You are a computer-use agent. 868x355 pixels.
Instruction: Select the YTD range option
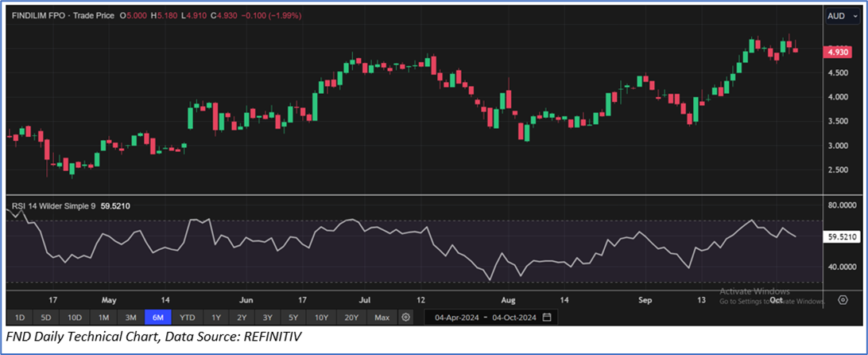point(187,318)
